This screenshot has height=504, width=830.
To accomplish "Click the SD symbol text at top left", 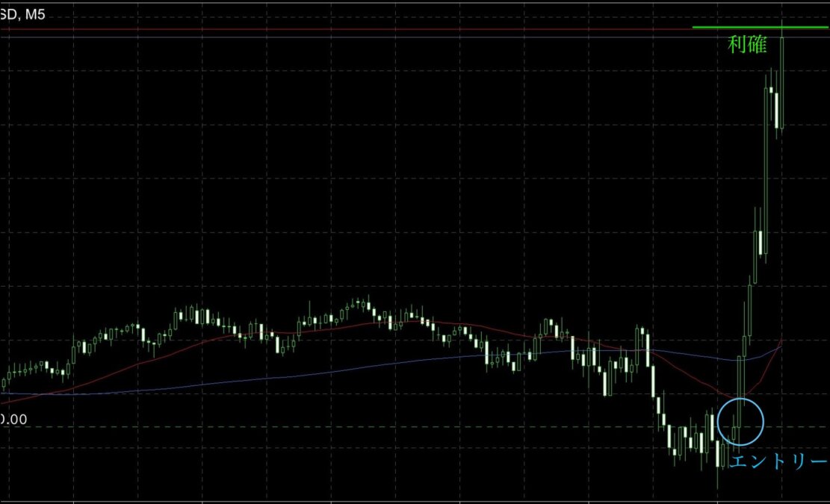I will coord(9,13).
